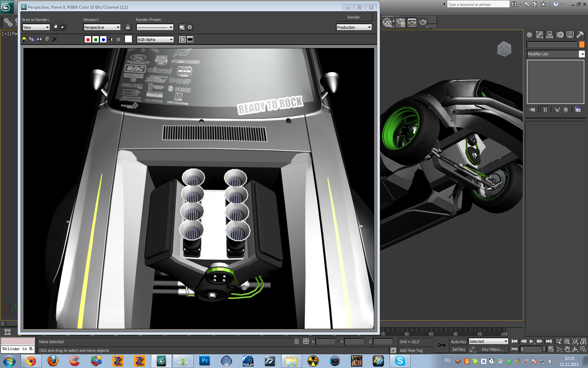
Task: Toggle the Lock to Viewport padlock
Action: 128,27
